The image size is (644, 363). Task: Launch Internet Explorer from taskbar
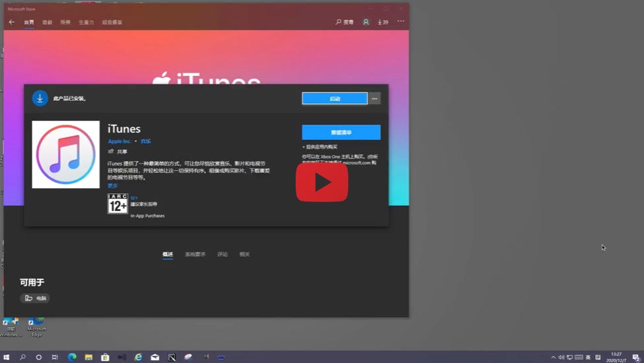[x=139, y=357]
